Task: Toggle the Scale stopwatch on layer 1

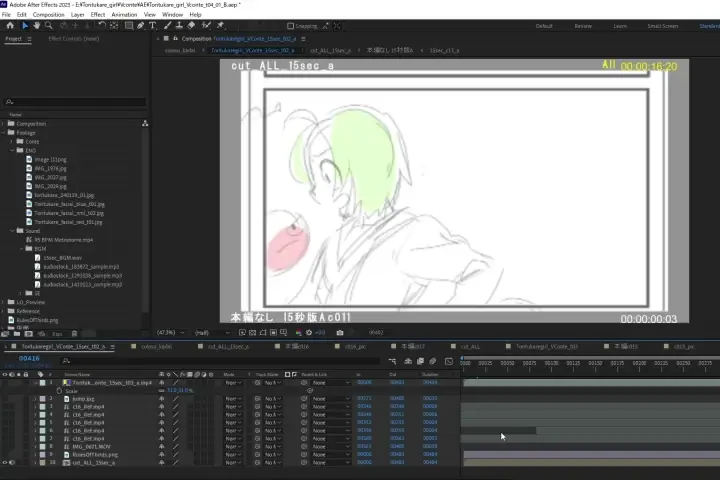Action: click(x=59, y=391)
